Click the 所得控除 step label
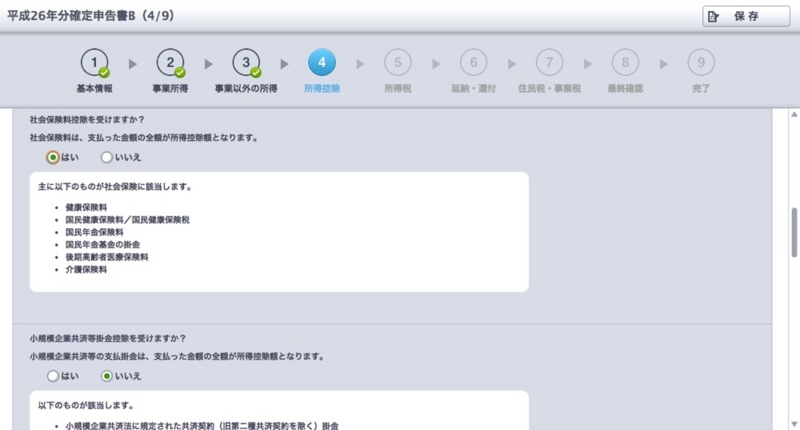800x430 pixels. point(322,88)
